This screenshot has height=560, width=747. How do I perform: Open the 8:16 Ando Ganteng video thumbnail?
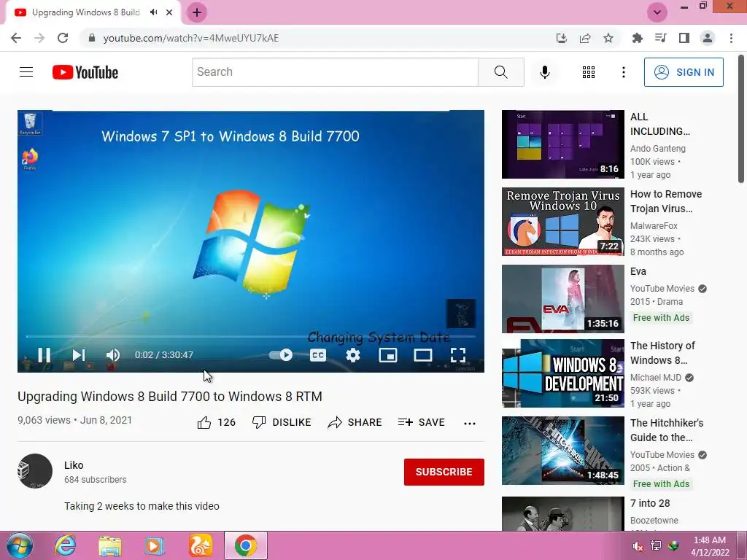click(562, 144)
